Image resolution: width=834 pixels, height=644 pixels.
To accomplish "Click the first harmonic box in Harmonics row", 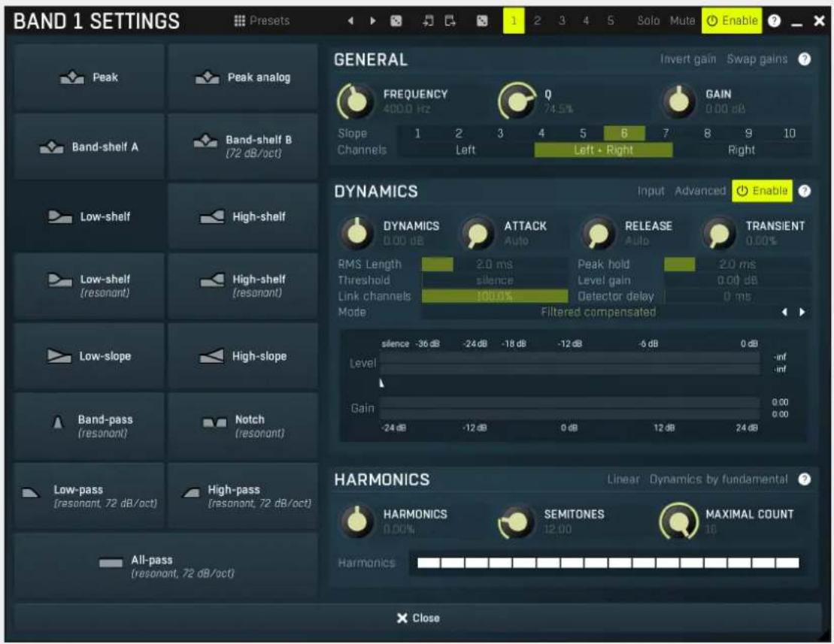I will click(x=429, y=563).
